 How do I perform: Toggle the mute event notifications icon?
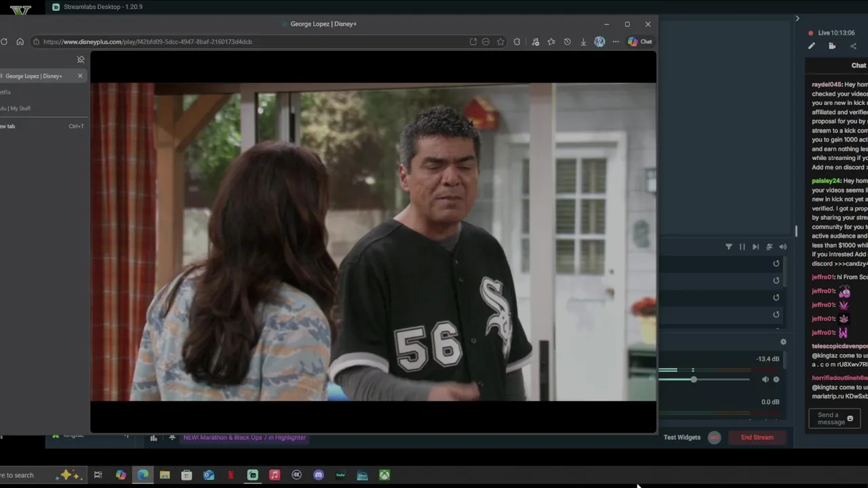coord(769,247)
